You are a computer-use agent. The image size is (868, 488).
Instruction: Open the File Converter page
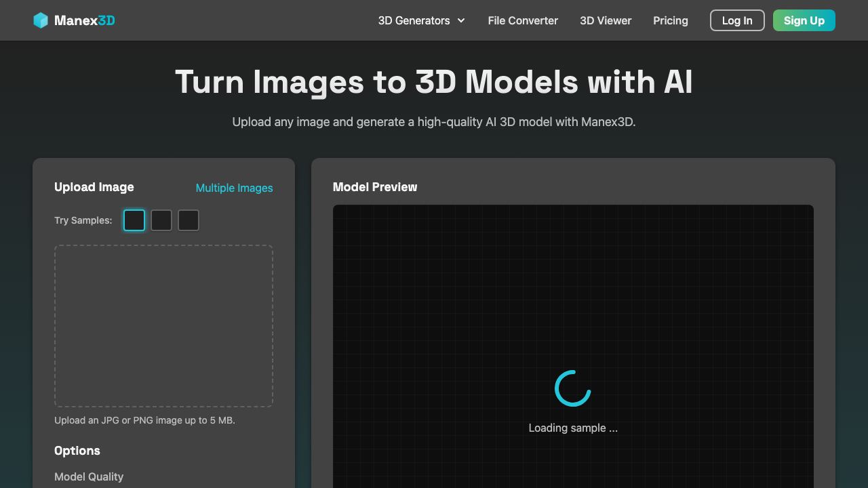point(523,20)
